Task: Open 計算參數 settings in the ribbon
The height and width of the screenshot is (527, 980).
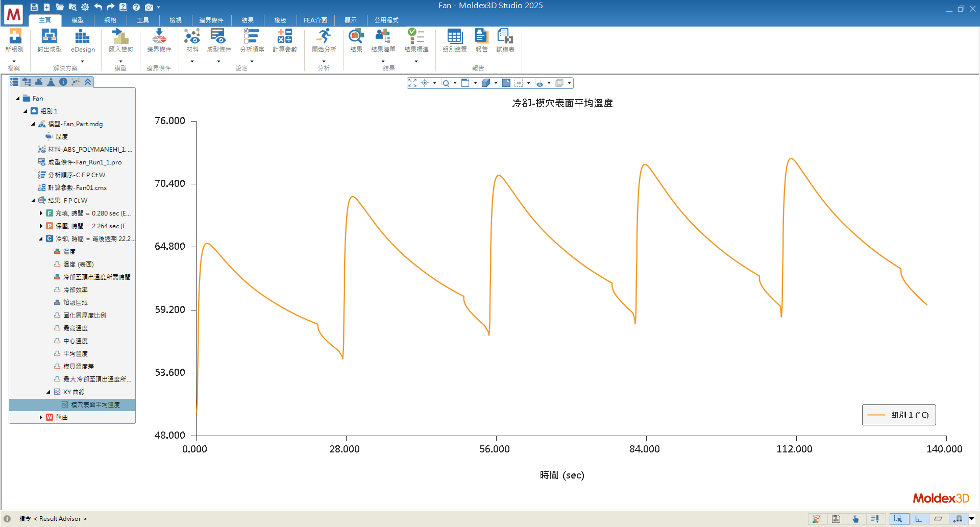Action: (x=284, y=37)
